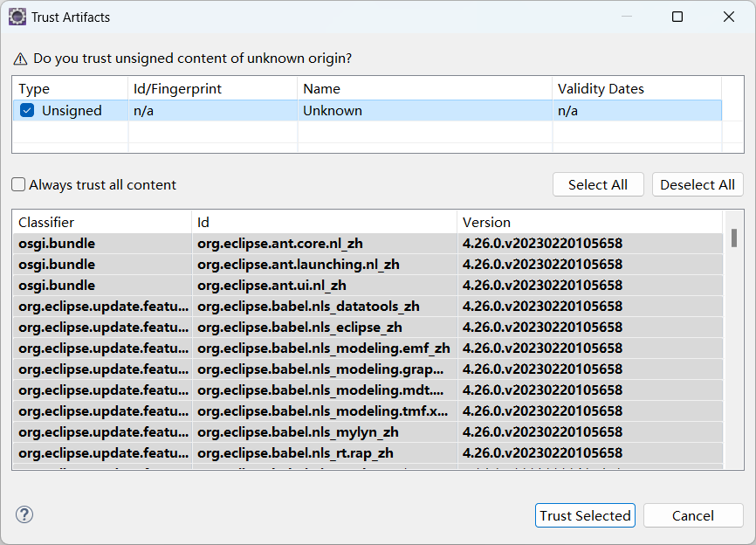
Task: Sort by Type column header
Action: [x=71, y=89]
